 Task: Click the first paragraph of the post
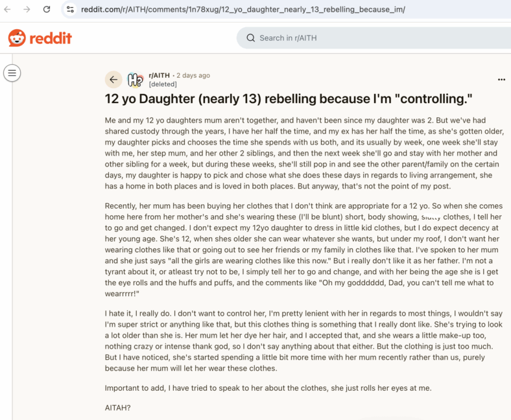tap(304, 153)
